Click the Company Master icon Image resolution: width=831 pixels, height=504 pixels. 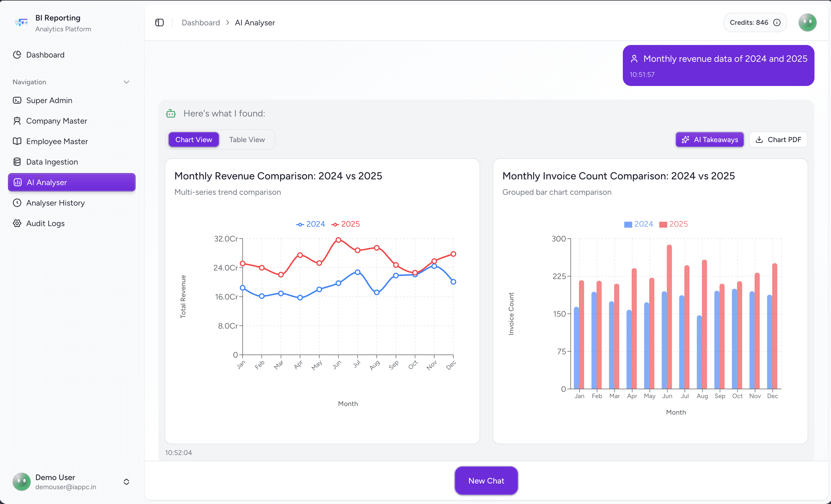tap(17, 121)
